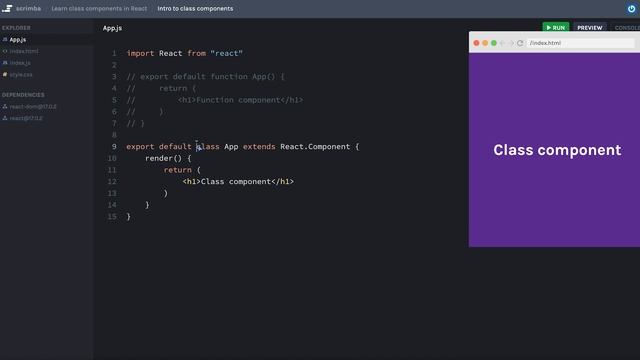Click the reload icon in preview browser
640x360 pixels.
tap(520, 43)
